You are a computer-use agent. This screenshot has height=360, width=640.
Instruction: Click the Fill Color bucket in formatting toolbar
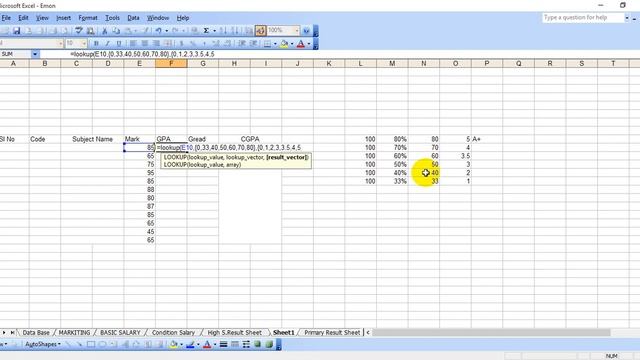[284, 44]
